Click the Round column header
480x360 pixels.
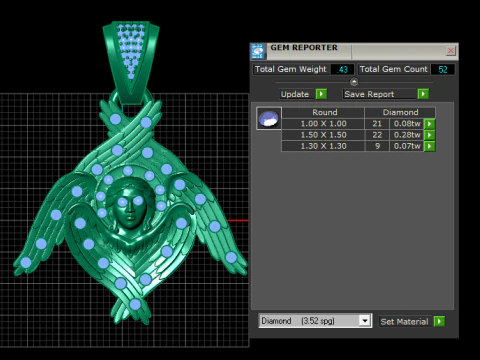pos(323,112)
